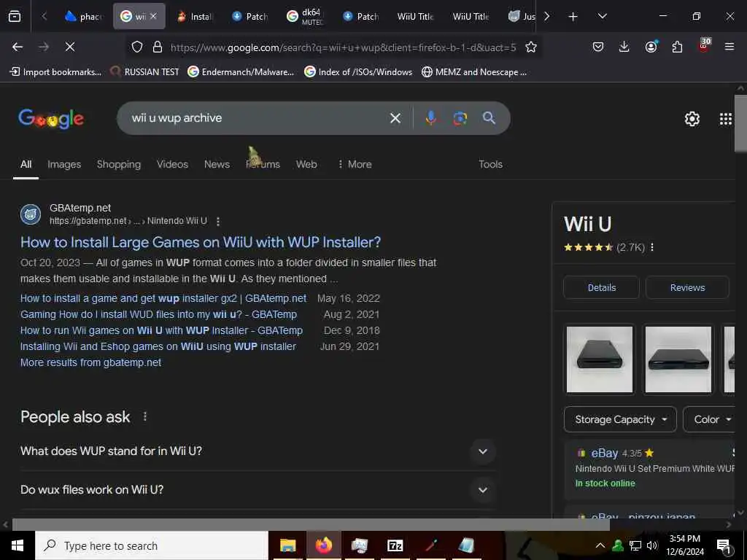The width and height of the screenshot is (747, 560).
Task: Open Tools search options
Action: [x=490, y=164]
